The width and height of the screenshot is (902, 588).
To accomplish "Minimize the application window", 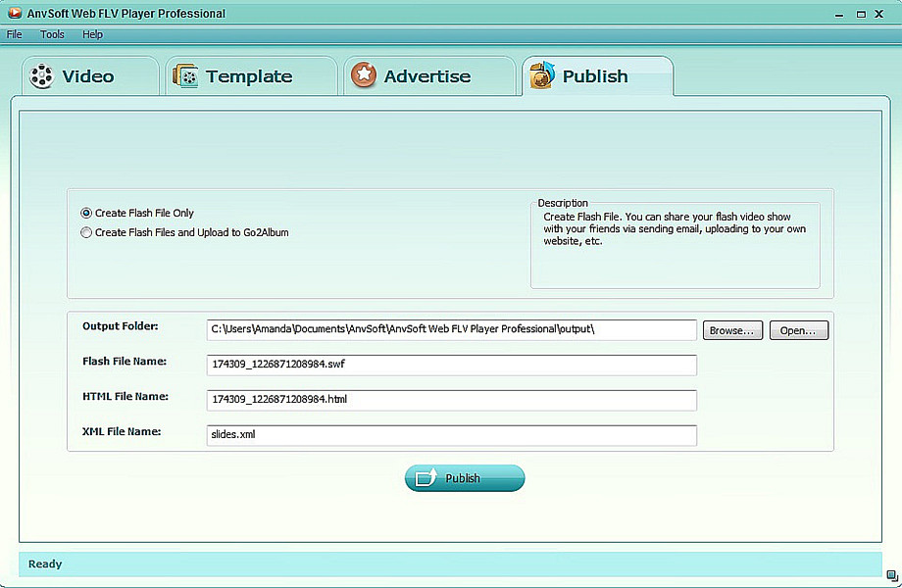I will pos(839,15).
